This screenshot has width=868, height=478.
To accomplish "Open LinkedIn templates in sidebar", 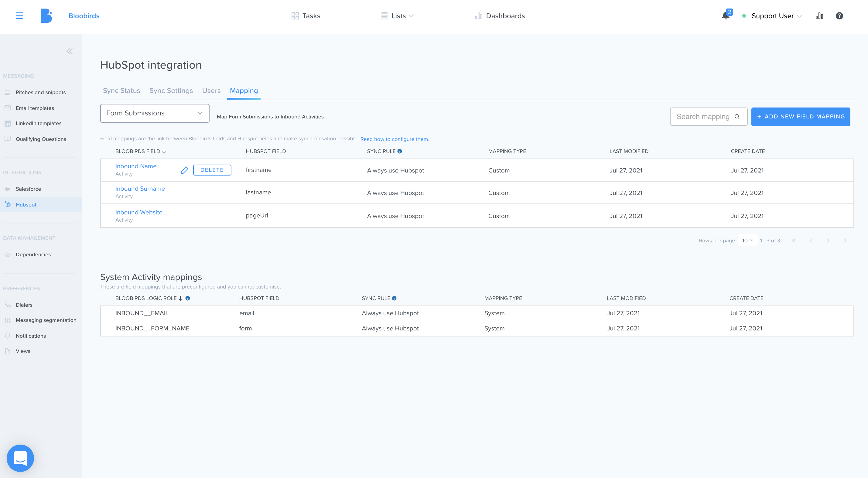I will pos(38,123).
